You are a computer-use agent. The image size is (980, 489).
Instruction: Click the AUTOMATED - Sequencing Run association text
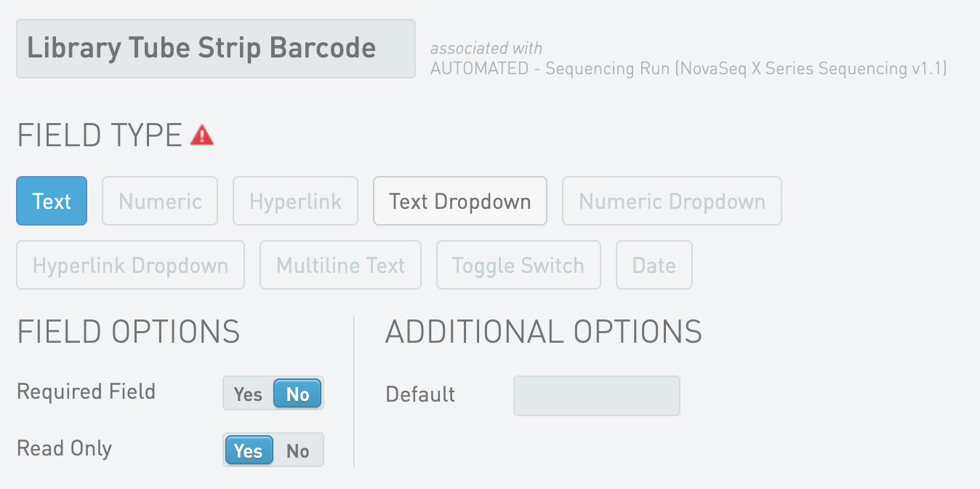688,69
